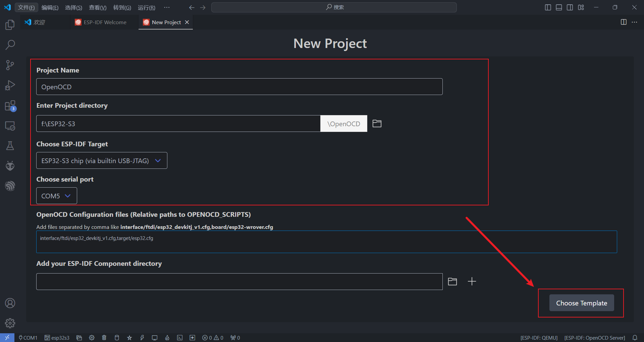Toggle bottom panel layout

pyautogui.click(x=559, y=7)
